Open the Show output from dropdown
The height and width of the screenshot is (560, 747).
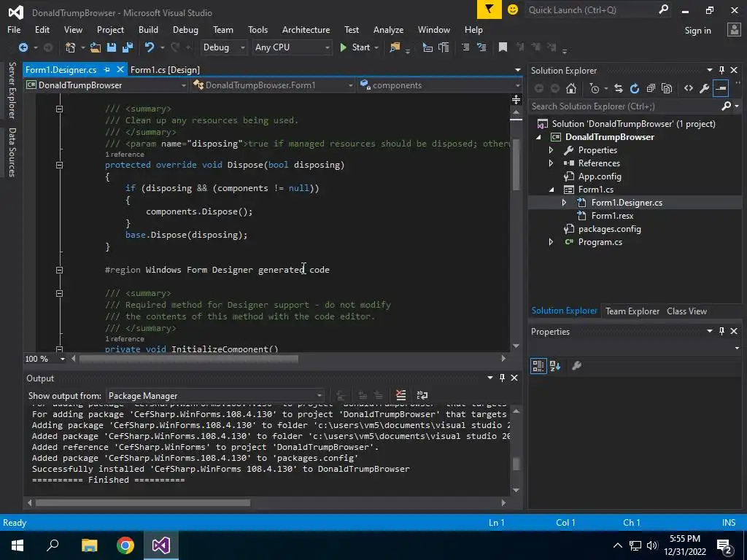(x=214, y=396)
